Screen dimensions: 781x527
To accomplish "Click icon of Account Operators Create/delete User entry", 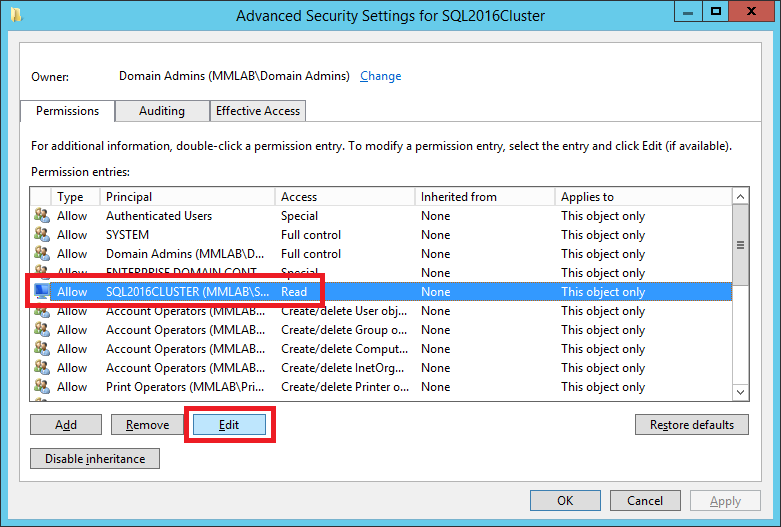I will click(x=41, y=311).
